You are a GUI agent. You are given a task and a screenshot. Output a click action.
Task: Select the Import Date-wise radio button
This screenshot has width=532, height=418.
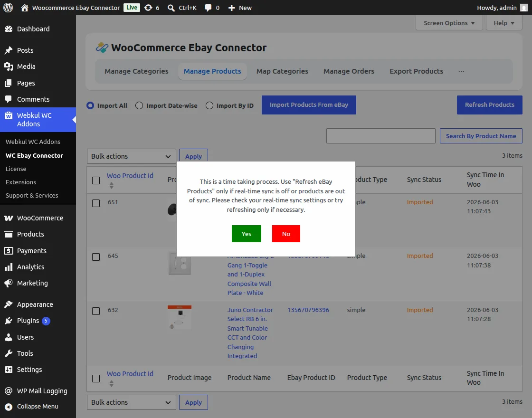tap(139, 105)
